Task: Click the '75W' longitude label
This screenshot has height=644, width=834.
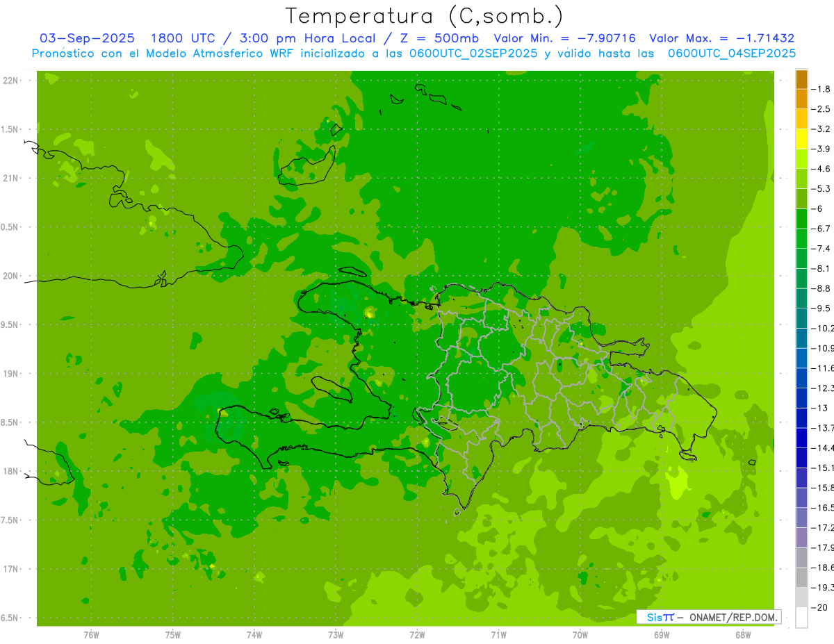Action: [173, 635]
